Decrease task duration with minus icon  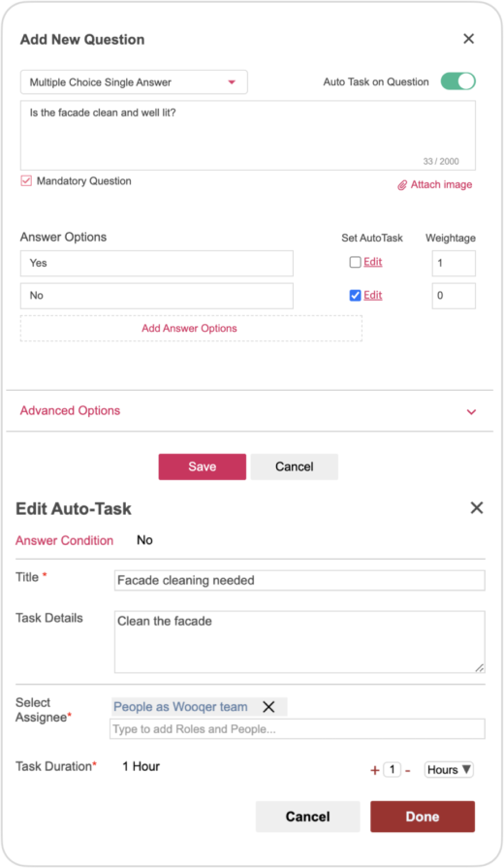coord(408,770)
